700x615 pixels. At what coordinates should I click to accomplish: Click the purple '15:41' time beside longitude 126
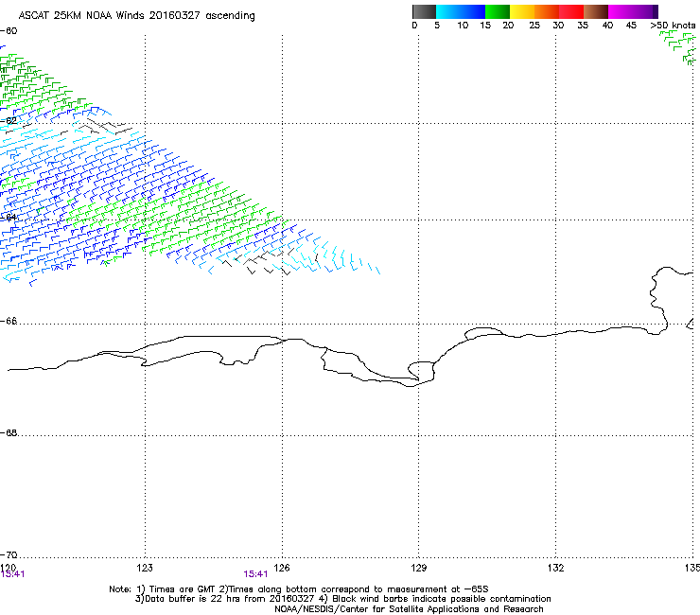click(255, 574)
